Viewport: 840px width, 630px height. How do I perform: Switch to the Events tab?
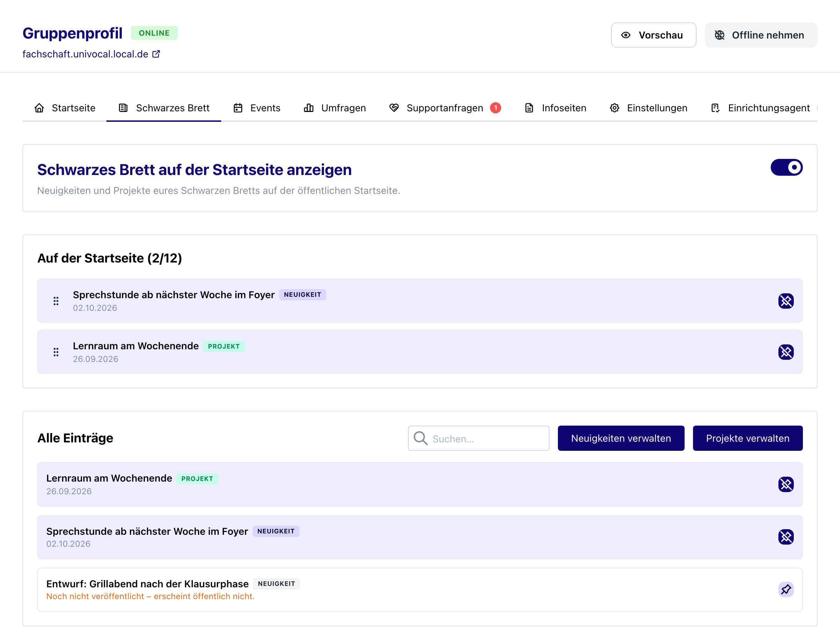point(257,108)
